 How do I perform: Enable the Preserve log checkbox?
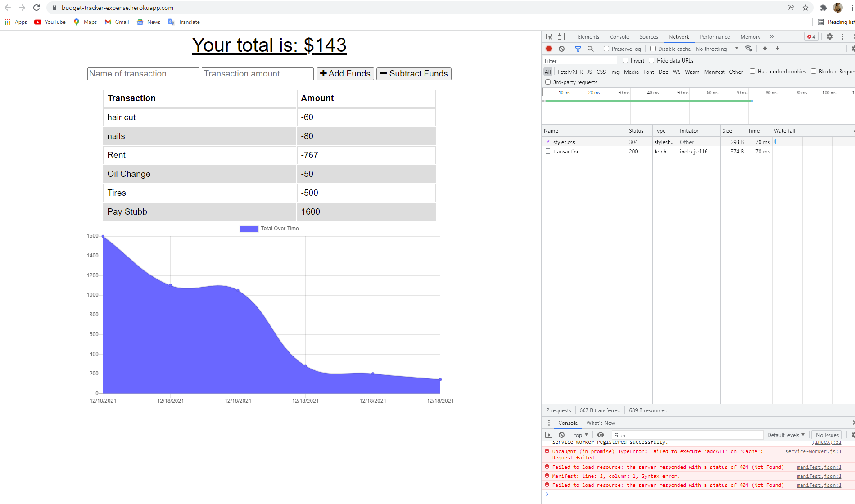[607, 49]
